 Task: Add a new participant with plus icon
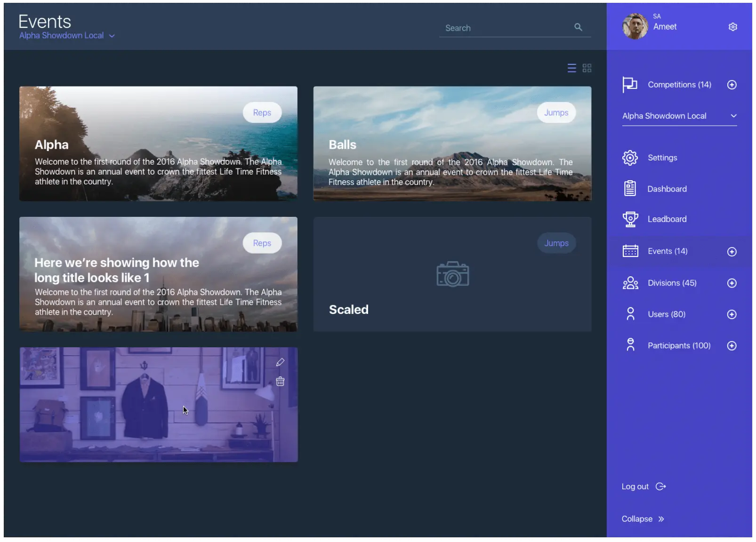pos(732,346)
